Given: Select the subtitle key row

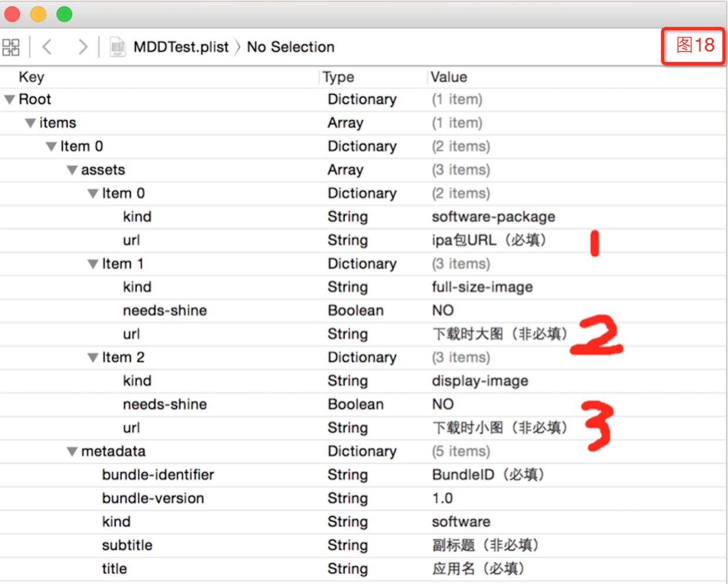Looking at the screenshot, I should click(x=363, y=545).
